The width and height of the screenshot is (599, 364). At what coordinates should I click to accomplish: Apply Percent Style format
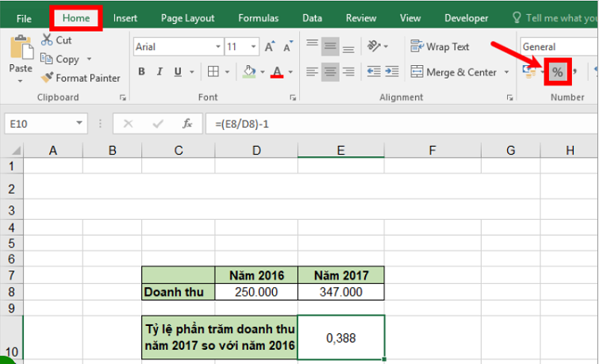(558, 72)
